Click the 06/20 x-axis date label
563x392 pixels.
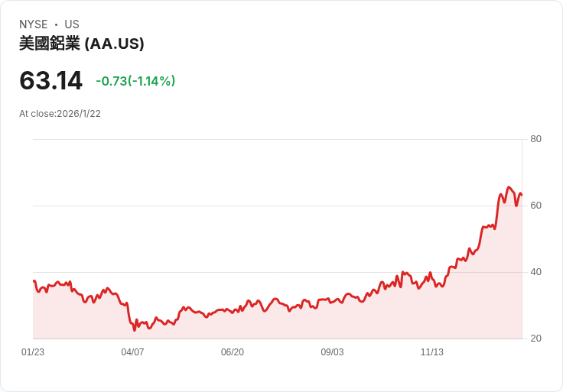point(233,352)
